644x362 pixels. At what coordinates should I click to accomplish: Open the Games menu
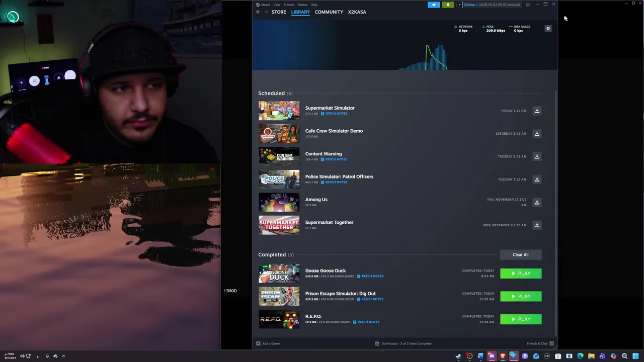click(x=302, y=5)
